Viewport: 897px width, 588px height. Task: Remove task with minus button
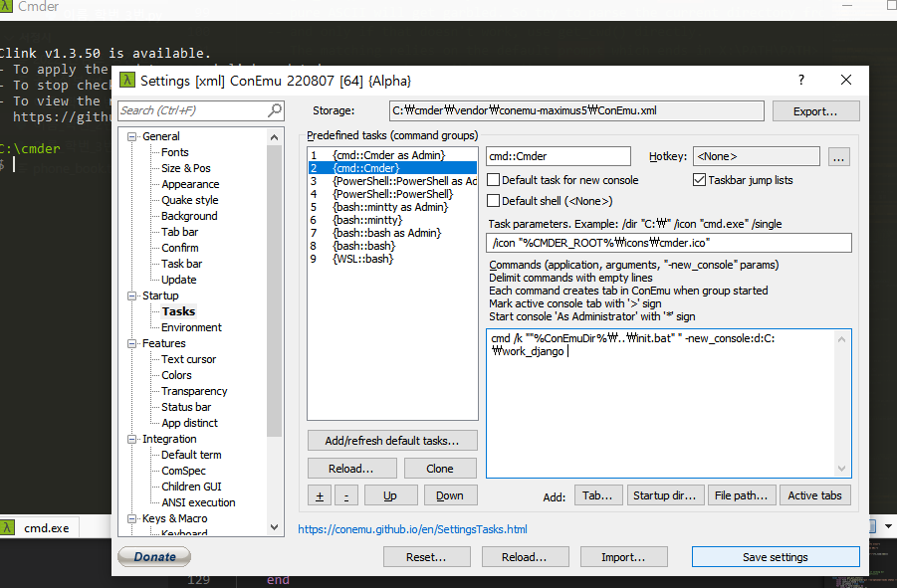click(346, 495)
